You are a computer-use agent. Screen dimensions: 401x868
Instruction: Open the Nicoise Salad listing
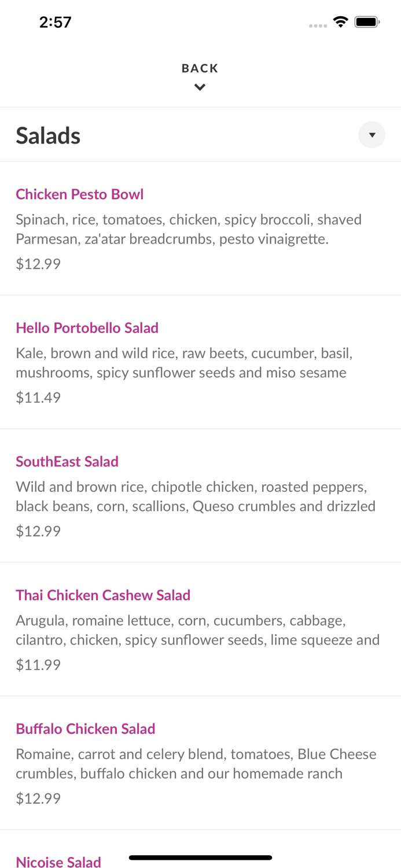pyautogui.click(x=58, y=862)
